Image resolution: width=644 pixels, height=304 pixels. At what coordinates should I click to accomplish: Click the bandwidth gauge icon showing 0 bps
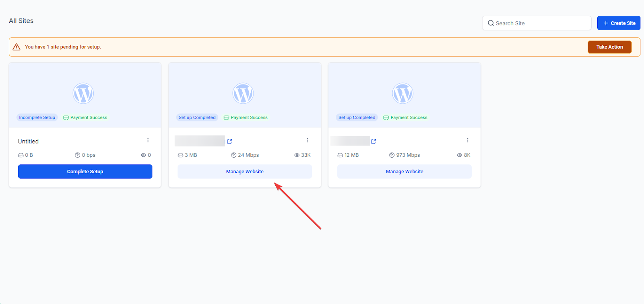click(x=78, y=155)
